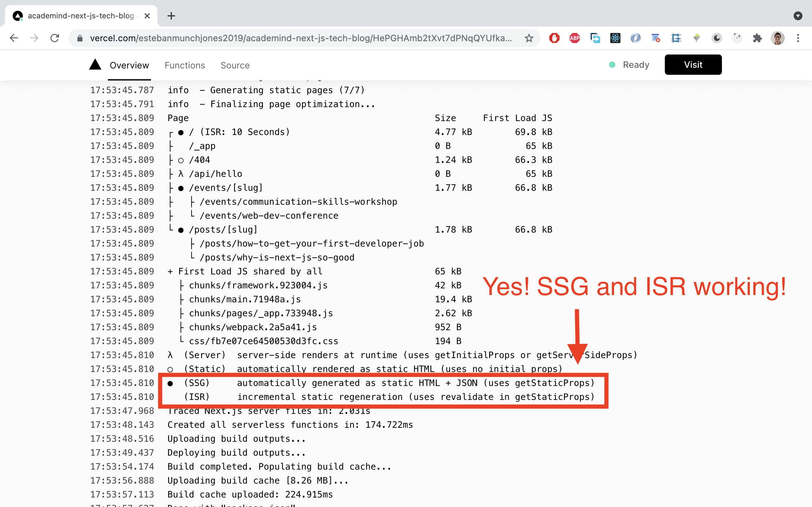
Task: Navigate back with the back arrow
Action: [x=14, y=38]
